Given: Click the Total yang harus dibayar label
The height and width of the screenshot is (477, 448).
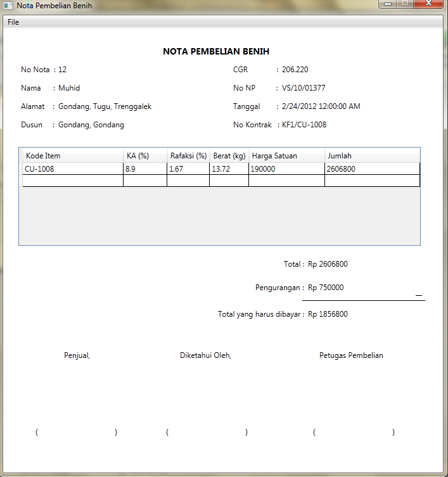Looking at the screenshot, I should [x=261, y=314].
